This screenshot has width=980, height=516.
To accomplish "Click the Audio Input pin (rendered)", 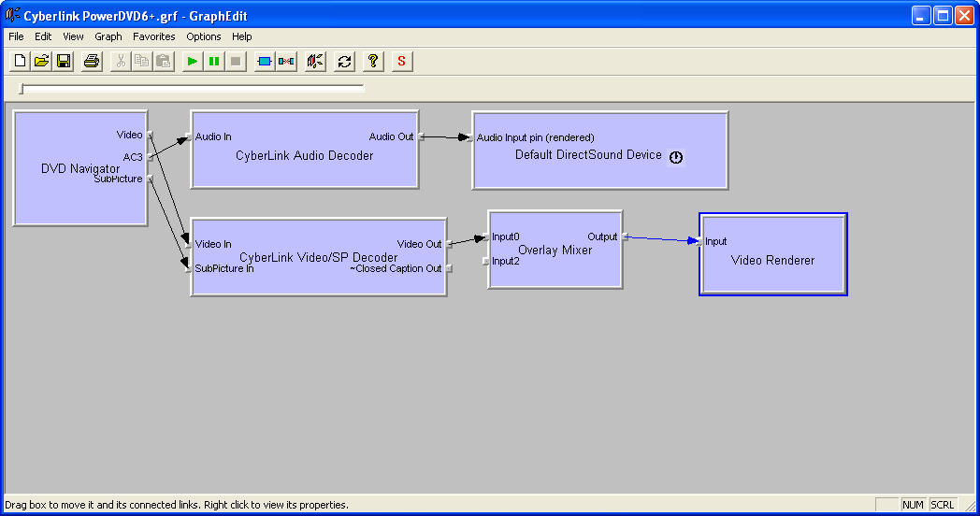I will pos(470,137).
